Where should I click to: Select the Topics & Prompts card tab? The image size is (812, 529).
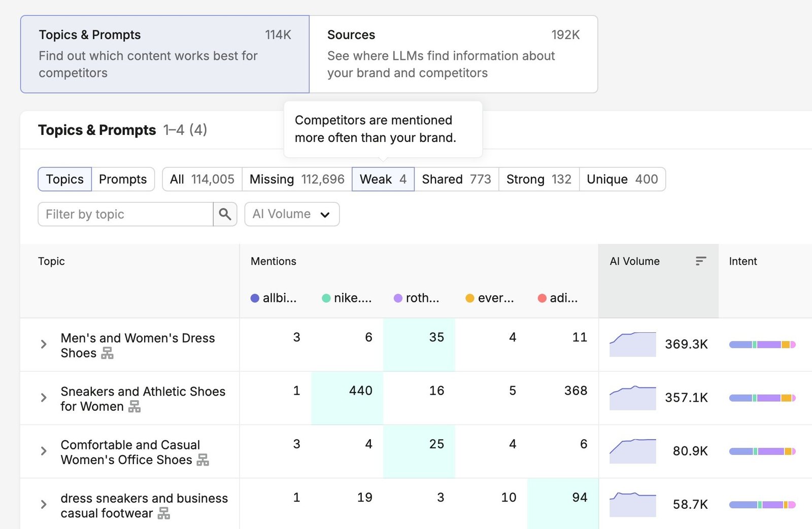click(x=165, y=54)
